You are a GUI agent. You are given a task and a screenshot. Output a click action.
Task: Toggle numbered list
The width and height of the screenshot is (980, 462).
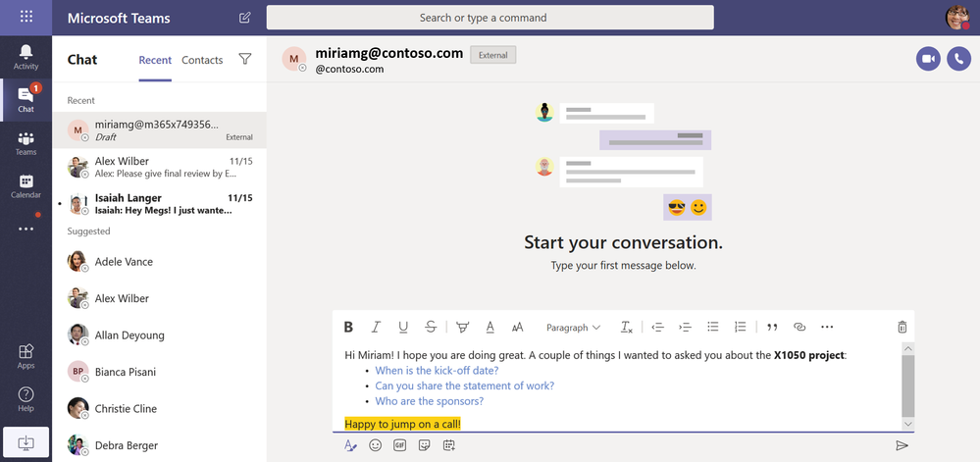pyautogui.click(x=740, y=327)
